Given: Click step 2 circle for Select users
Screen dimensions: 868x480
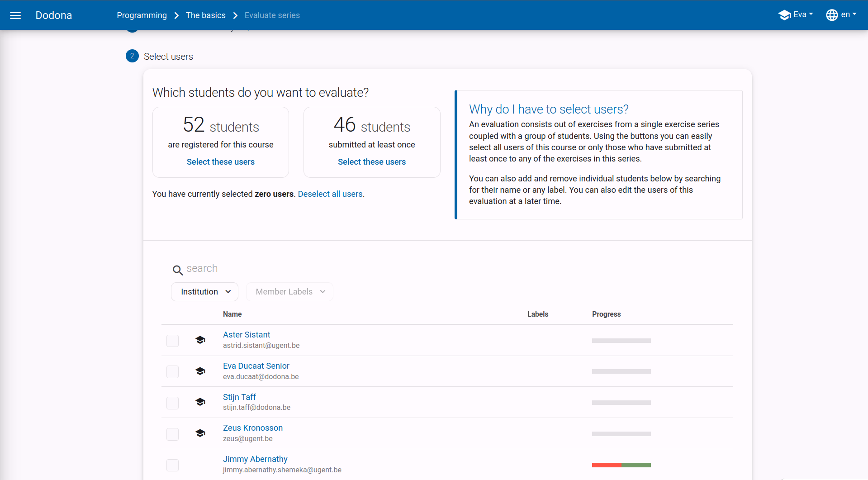Looking at the screenshot, I should [132, 56].
